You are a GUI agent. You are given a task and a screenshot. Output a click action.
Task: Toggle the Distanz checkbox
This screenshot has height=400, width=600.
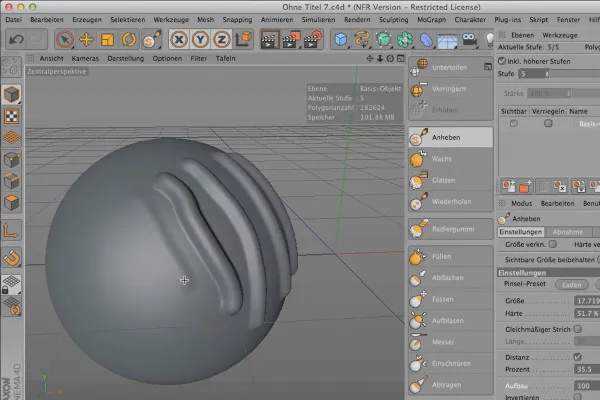pos(577,357)
